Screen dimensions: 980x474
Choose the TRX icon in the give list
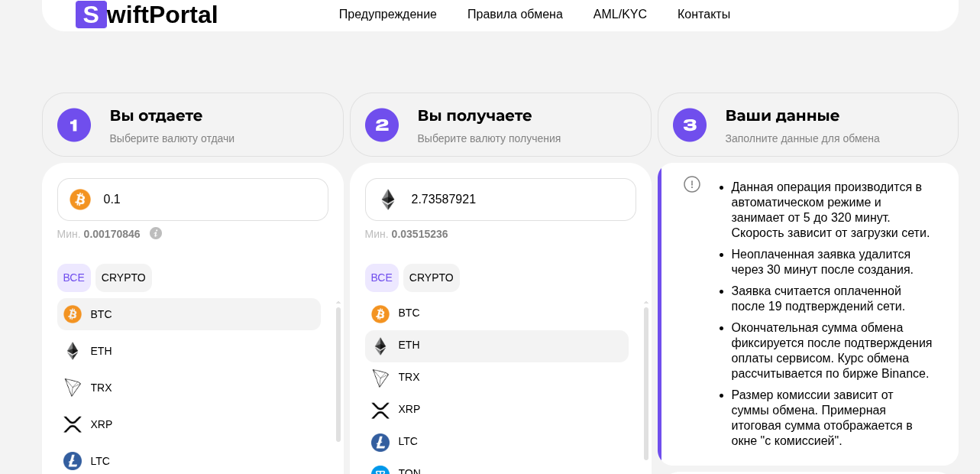(73, 388)
